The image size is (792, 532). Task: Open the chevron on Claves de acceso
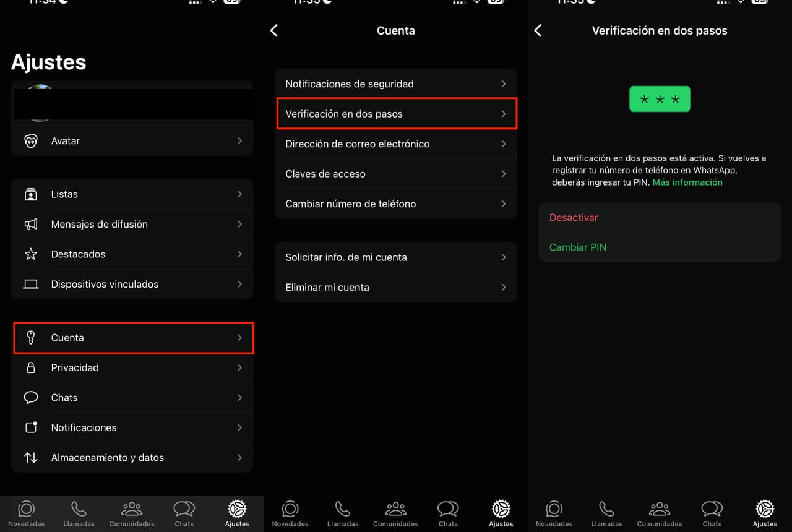click(x=504, y=174)
